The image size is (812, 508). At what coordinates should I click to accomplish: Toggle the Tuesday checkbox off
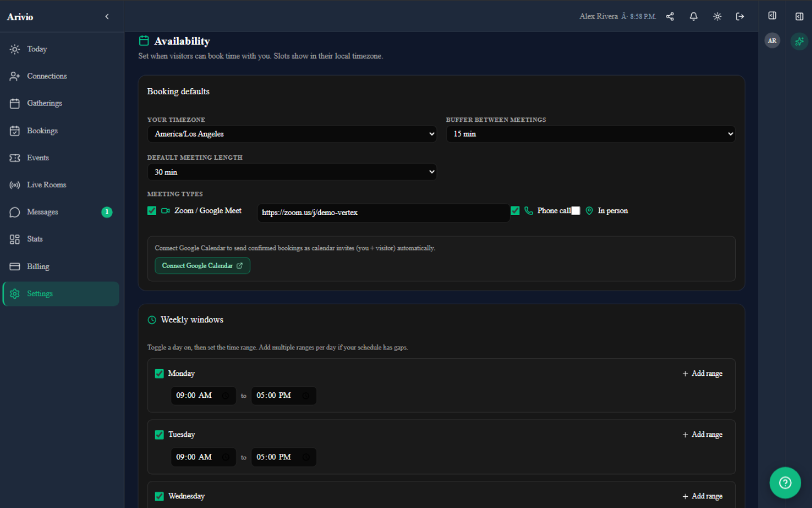[159, 435]
